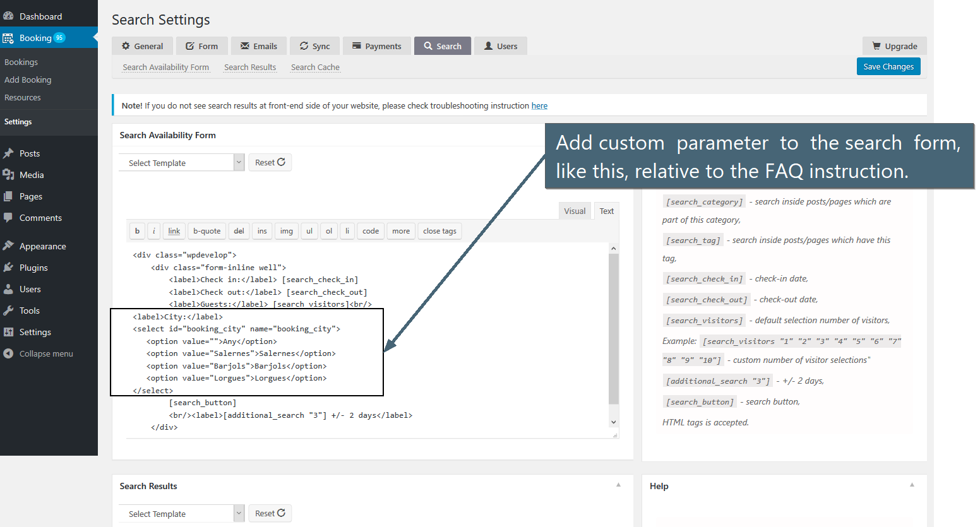This screenshot has width=980, height=527.
Task: Click the Booking calendar icon in sidebar
Action: 8,38
